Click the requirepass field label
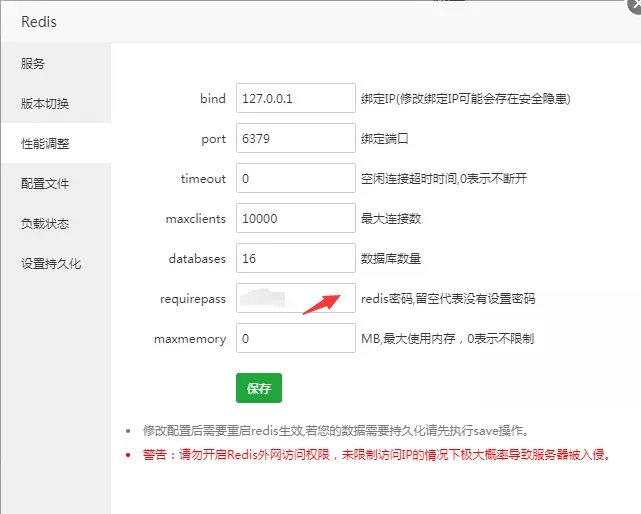641x514 pixels. coord(193,299)
